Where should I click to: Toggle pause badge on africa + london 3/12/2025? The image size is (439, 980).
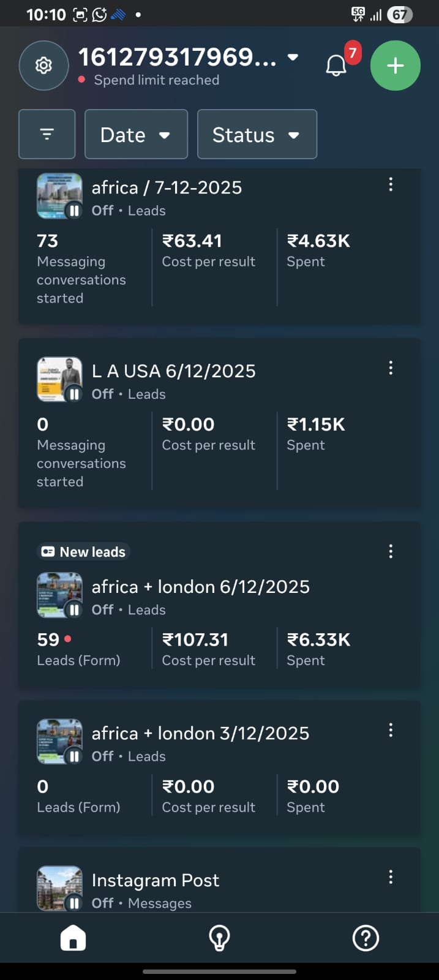pyautogui.click(x=74, y=756)
